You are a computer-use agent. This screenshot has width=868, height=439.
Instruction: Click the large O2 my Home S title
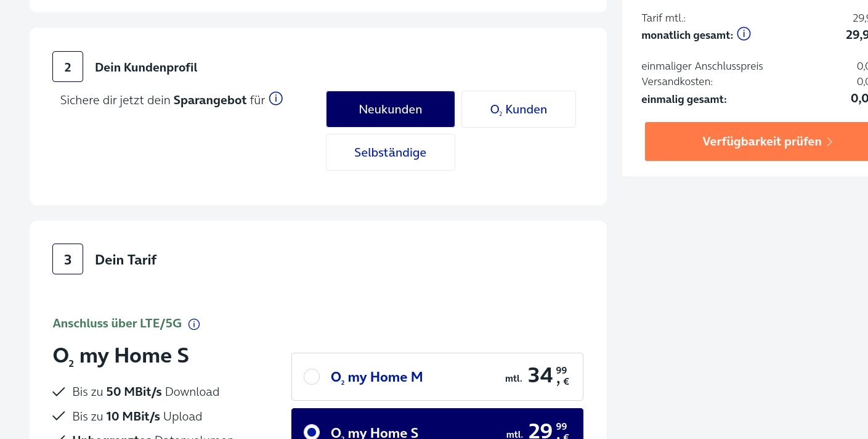(121, 356)
